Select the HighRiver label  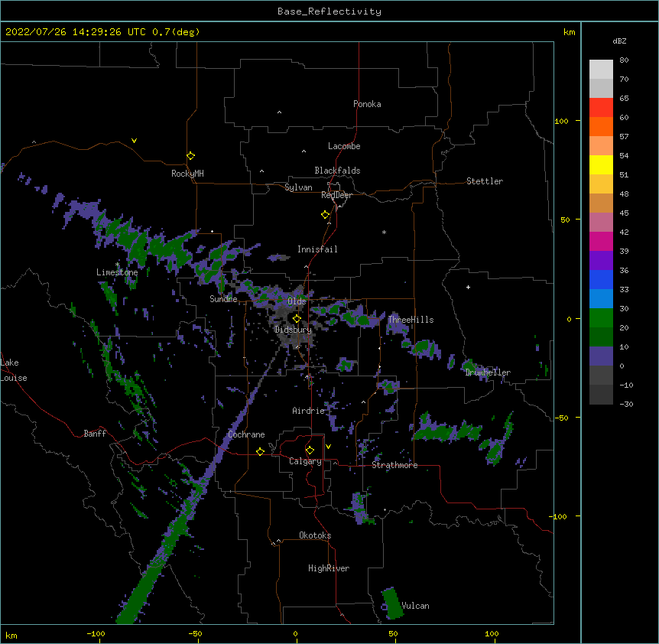329,568
